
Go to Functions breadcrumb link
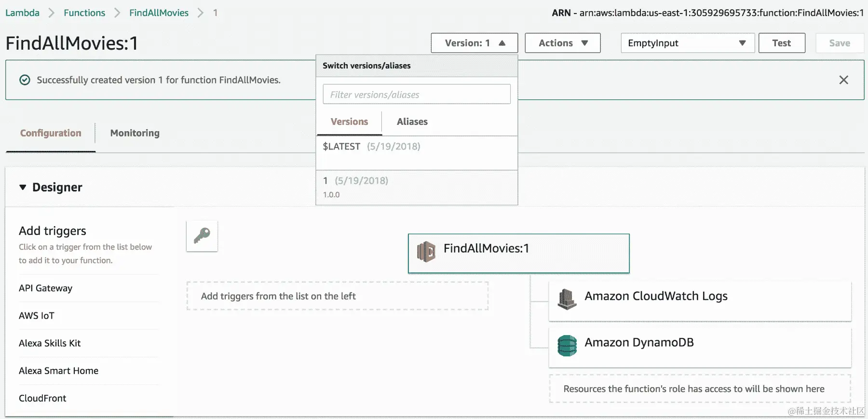(x=84, y=13)
